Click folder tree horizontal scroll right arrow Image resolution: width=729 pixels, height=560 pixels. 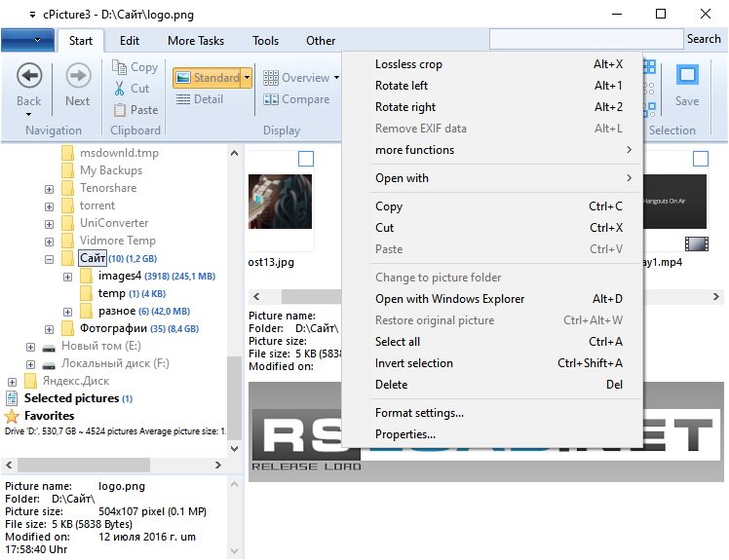pyautogui.click(x=218, y=465)
